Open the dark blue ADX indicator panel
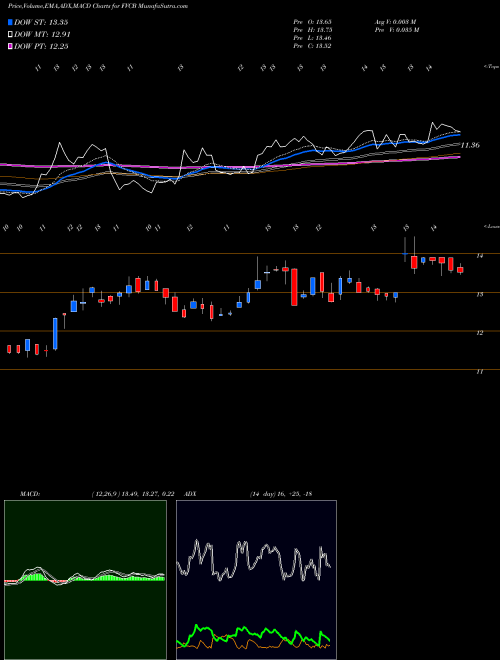Screen dimensions: 500x660 tap(256, 580)
